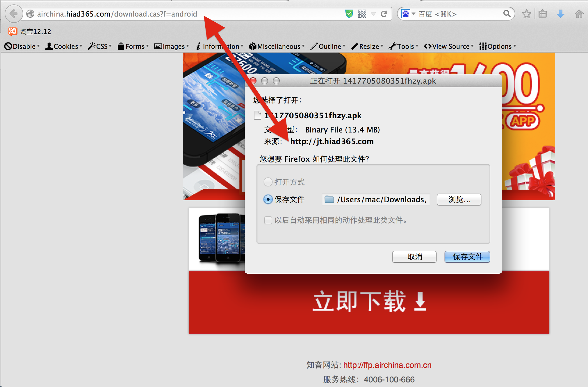Click the Outline pencil icon
This screenshot has width=588, height=387.
click(314, 46)
